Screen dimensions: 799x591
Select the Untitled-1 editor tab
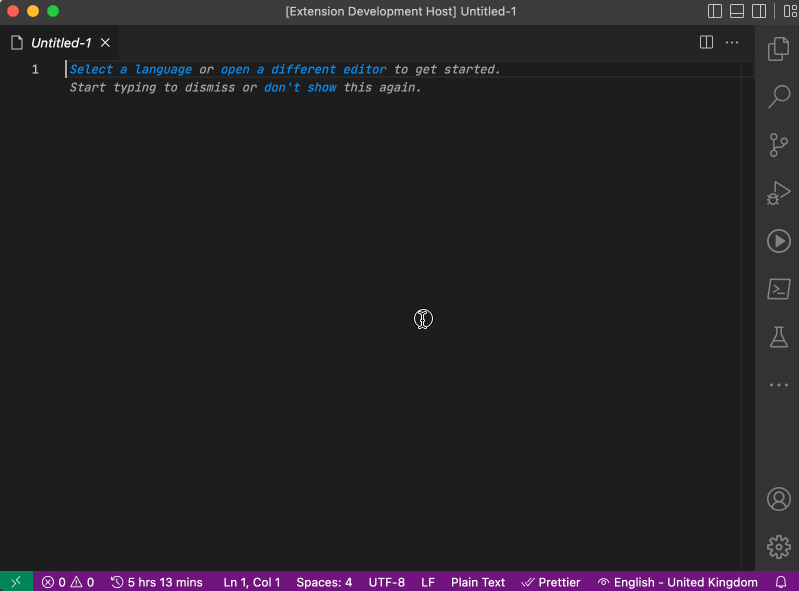point(61,43)
